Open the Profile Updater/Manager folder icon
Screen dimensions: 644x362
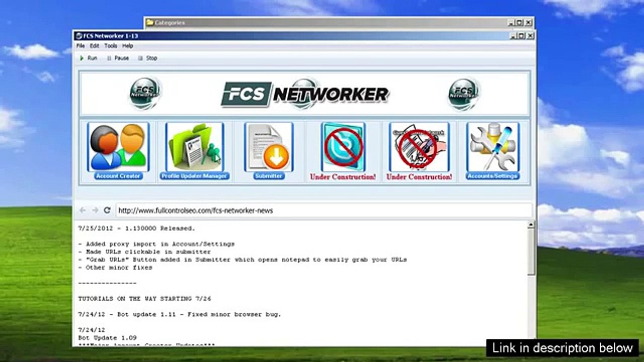coord(195,147)
